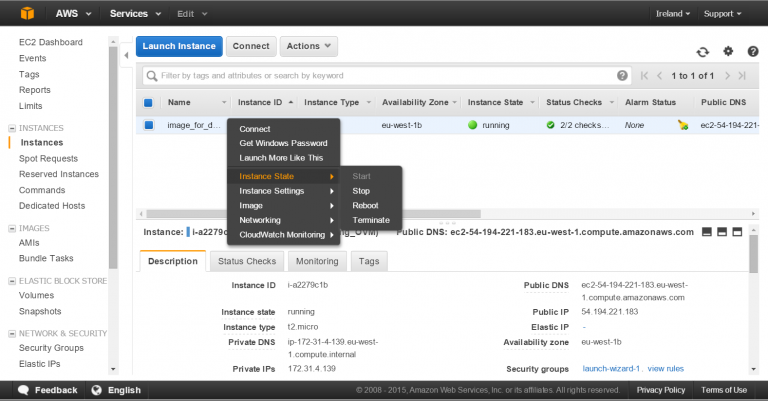Open Volumes in sidebar
Screen dimensions: 768x401
point(36,296)
